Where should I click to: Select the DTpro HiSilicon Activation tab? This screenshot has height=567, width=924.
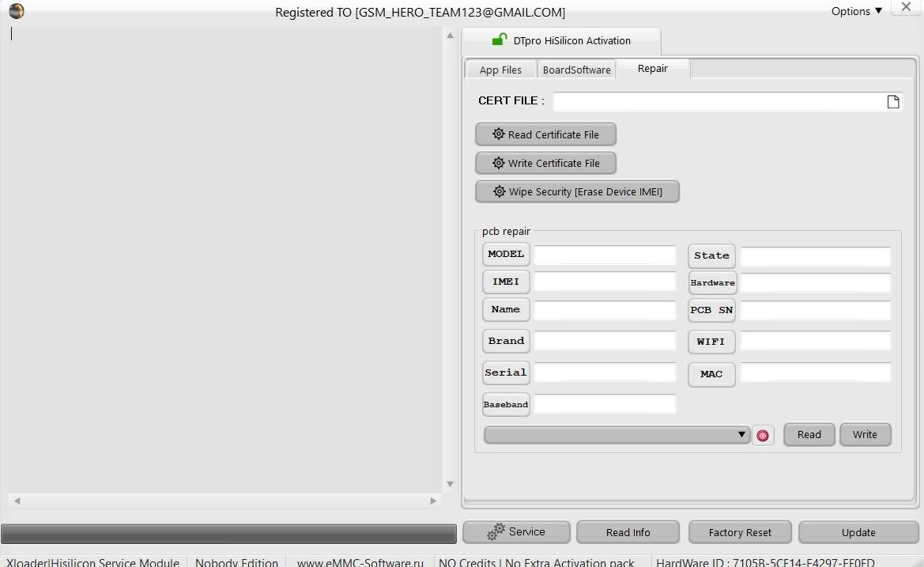561,40
